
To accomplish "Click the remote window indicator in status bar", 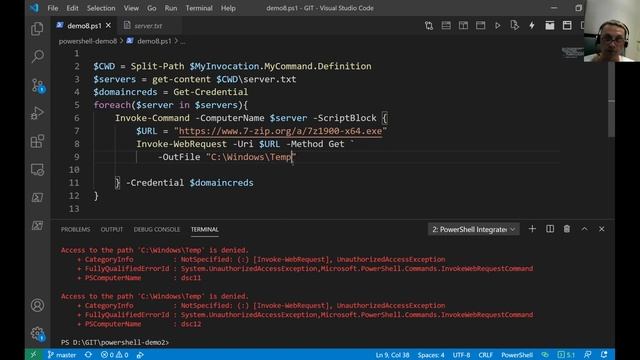I will click(x=33, y=355).
